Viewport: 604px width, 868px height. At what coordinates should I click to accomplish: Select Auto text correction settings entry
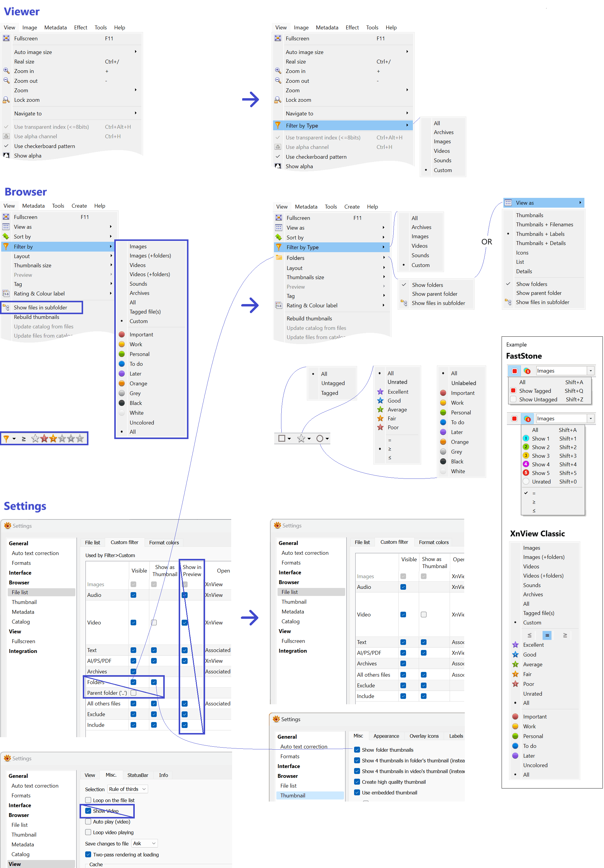pos(35,553)
